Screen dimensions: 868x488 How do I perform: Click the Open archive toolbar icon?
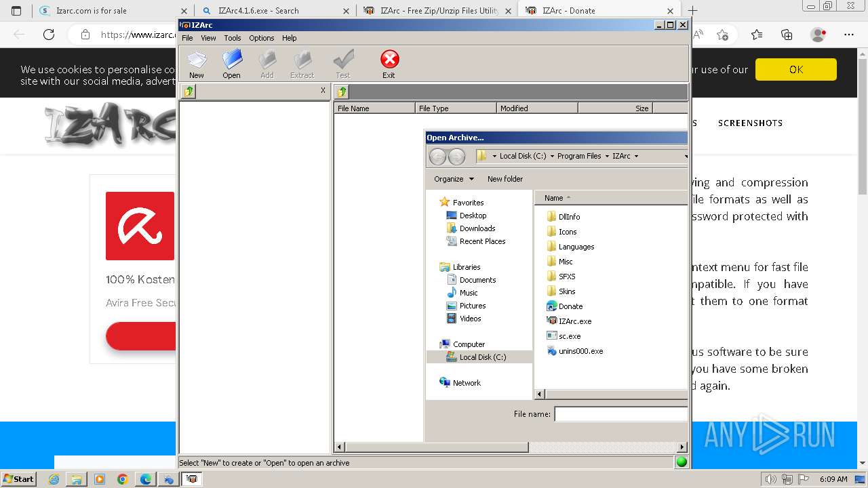232,64
